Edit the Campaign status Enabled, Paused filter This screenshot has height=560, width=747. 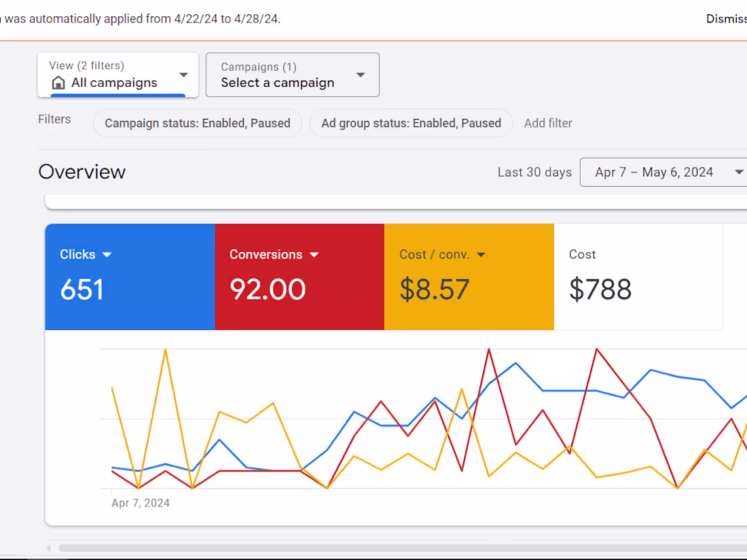click(x=197, y=123)
